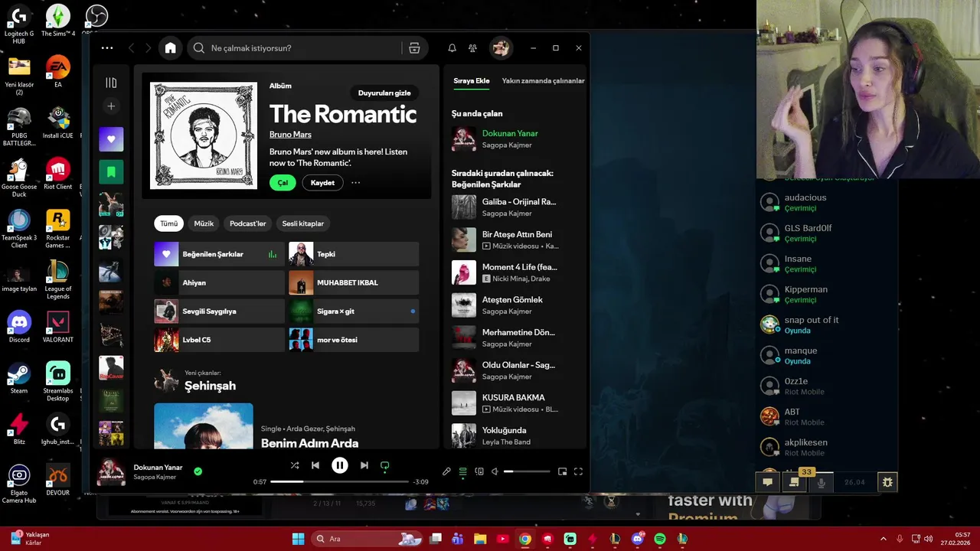Toggle shuffle in the player bar
980x551 pixels.
[295, 465]
